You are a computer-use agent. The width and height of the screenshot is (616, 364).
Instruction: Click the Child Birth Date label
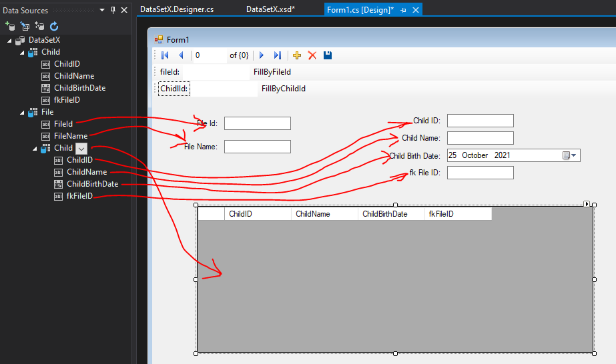(414, 156)
